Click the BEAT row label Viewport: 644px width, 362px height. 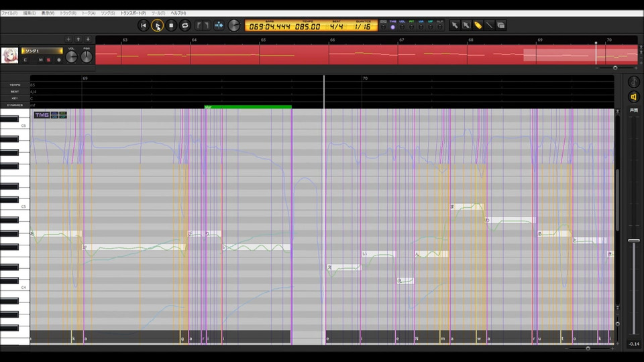pyautogui.click(x=15, y=92)
